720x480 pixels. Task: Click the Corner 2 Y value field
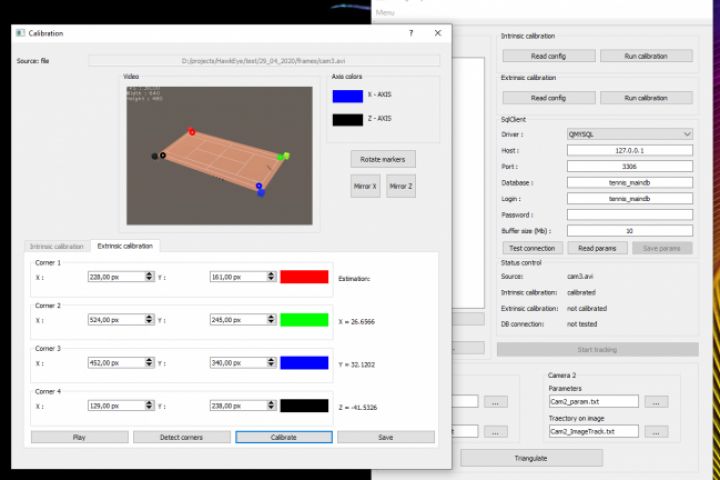click(x=238, y=320)
